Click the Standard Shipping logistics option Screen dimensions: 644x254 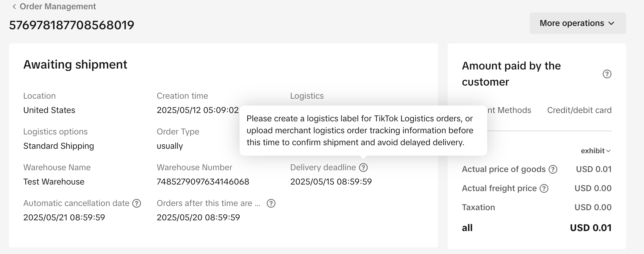click(59, 146)
